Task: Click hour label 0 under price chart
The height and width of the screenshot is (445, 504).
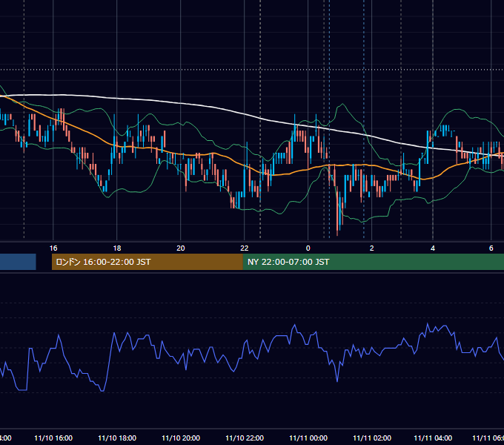Action: point(308,248)
